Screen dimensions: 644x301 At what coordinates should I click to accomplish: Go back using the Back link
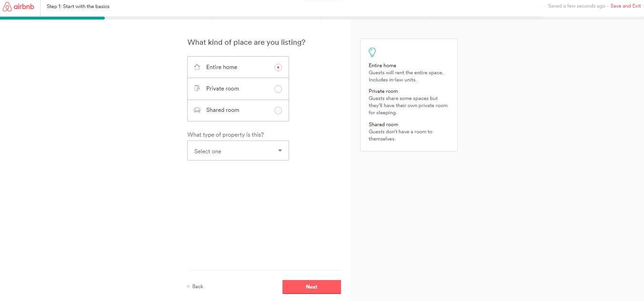[x=198, y=287]
